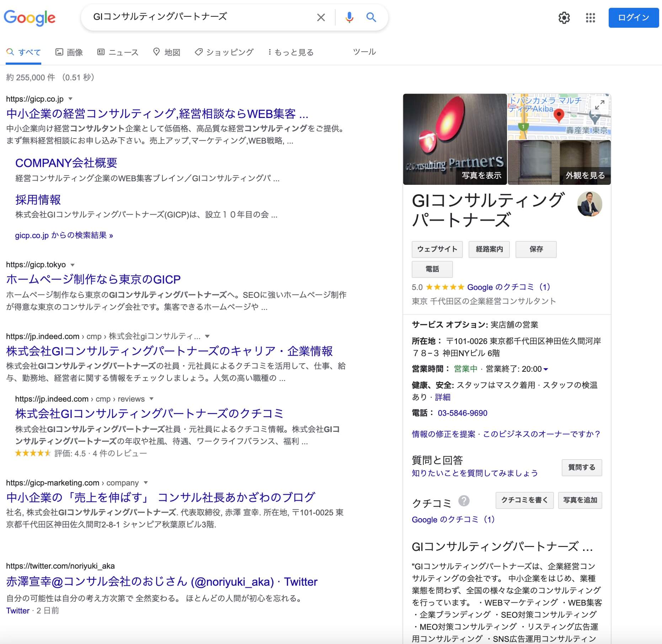The width and height of the screenshot is (662, 644).
Task: Click the クチコミを書く button
Action: (525, 500)
